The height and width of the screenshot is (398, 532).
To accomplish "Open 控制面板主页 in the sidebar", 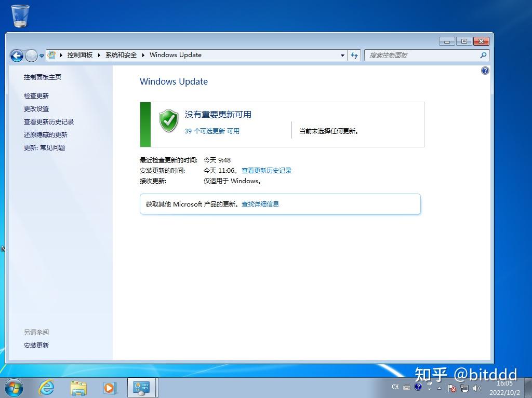I will [43, 77].
